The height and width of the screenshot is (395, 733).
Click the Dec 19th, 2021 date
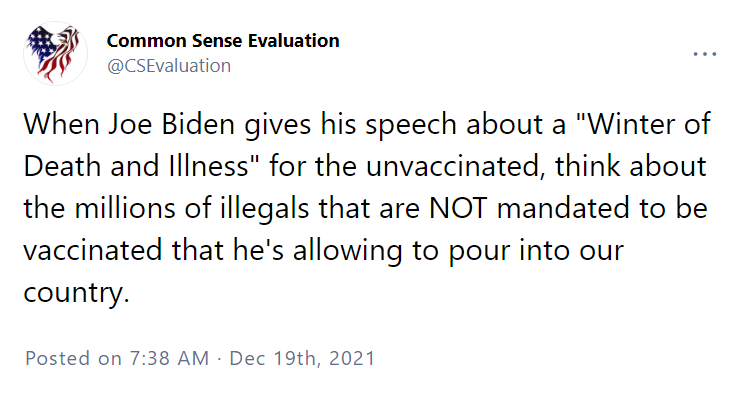click(x=302, y=359)
